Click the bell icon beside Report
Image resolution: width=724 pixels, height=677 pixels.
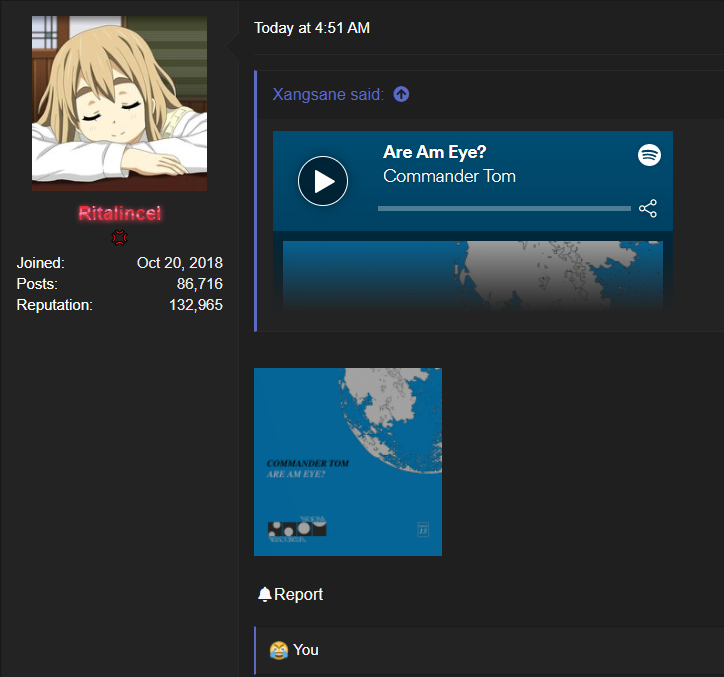(x=264, y=594)
